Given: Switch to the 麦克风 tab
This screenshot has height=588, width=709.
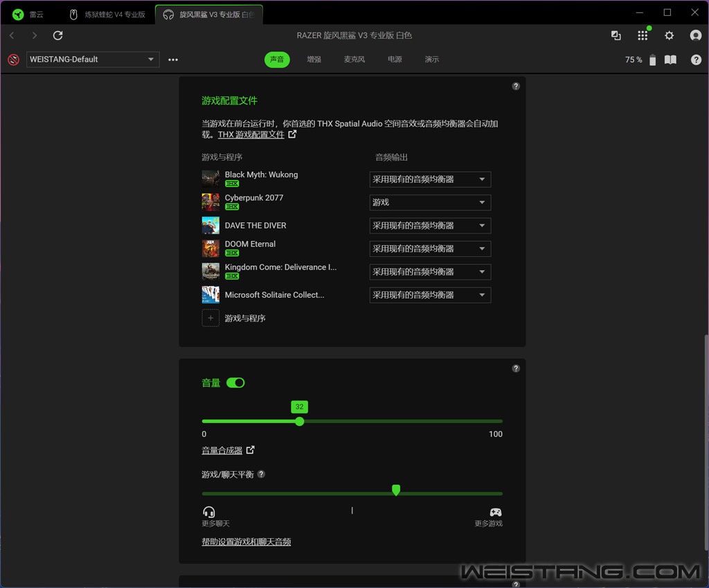Looking at the screenshot, I should (x=354, y=60).
